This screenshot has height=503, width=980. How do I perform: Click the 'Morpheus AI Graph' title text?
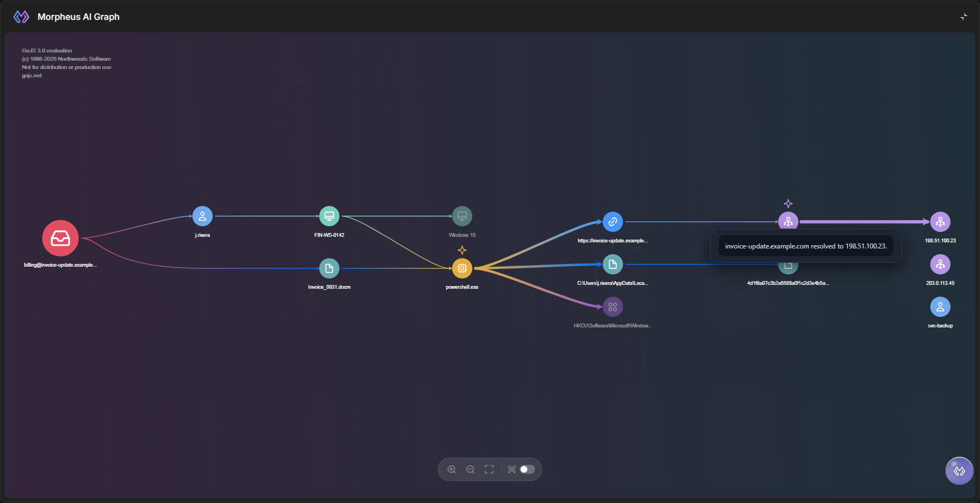(x=78, y=17)
